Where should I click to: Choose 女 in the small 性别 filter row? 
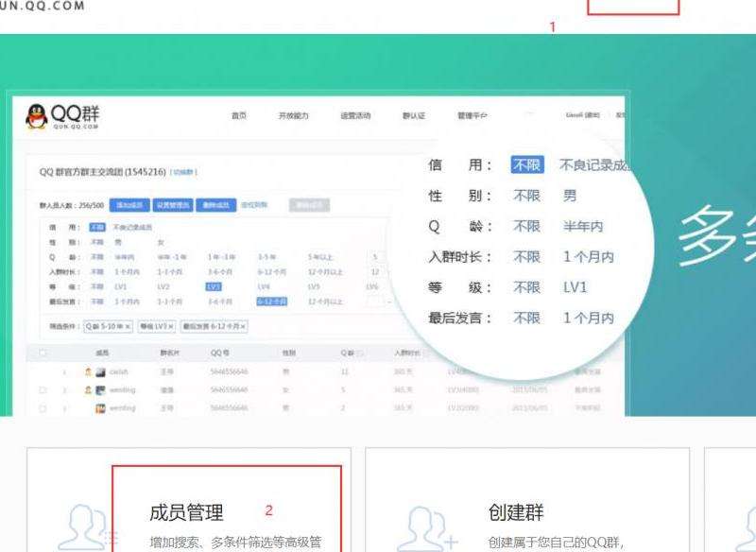161,242
